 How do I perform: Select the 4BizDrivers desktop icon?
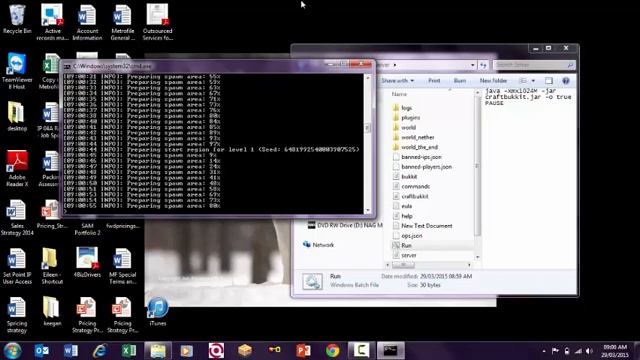coord(87,263)
